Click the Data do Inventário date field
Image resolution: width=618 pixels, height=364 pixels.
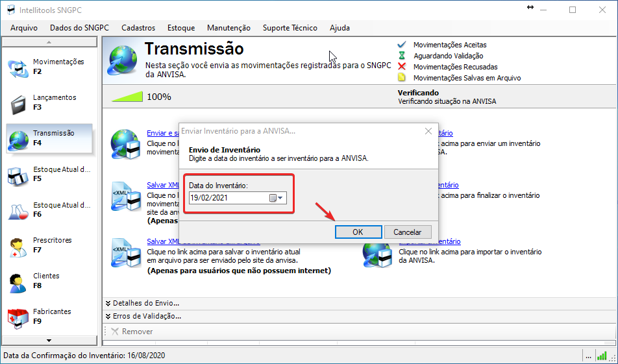238,198
